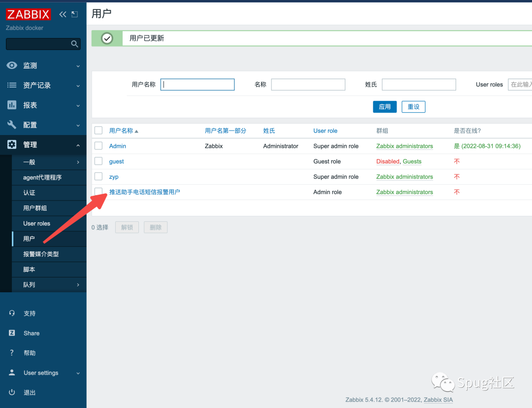Click the Disabled group link

point(388,162)
